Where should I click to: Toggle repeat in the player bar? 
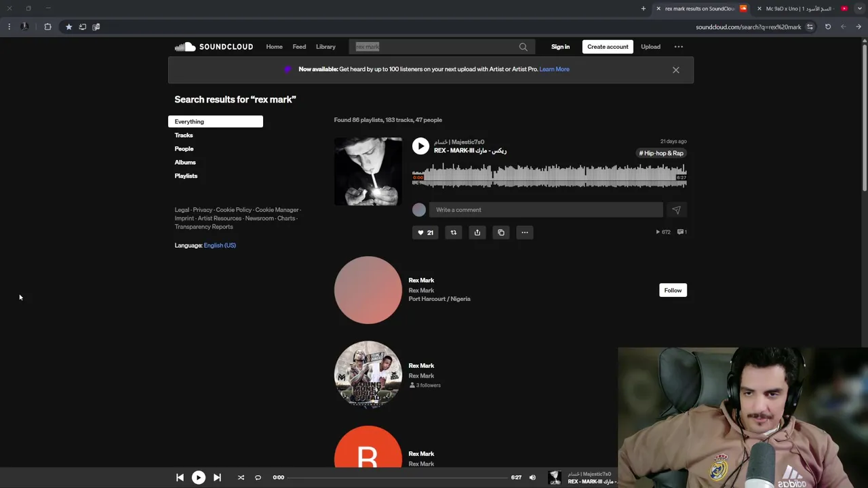pyautogui.click(x=258, y=478)
